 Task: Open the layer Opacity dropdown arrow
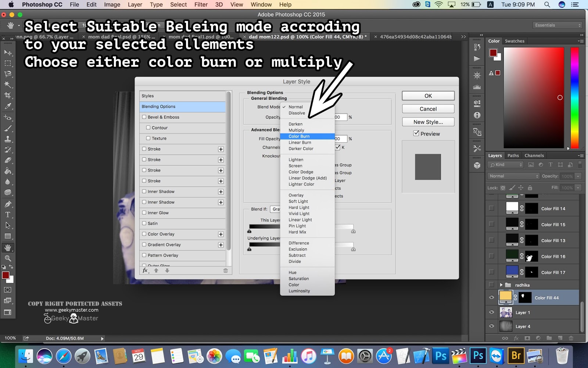(578, 176)
